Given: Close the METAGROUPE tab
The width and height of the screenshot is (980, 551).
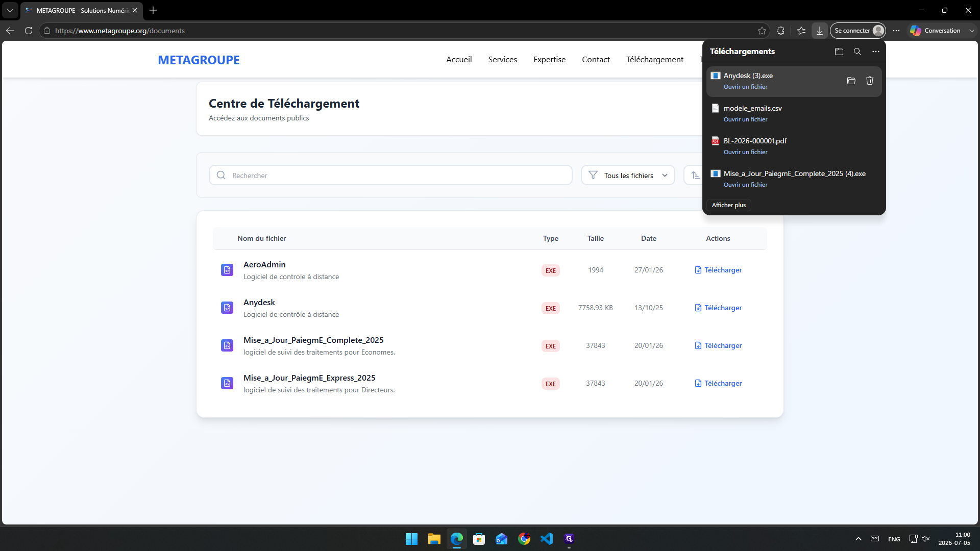Looking at the screenshot, I should [x=135, y=10].
